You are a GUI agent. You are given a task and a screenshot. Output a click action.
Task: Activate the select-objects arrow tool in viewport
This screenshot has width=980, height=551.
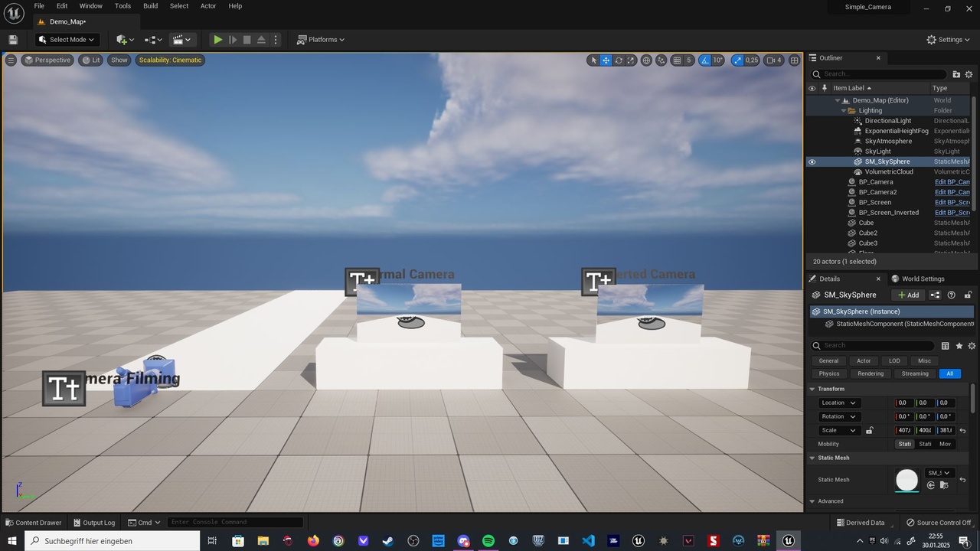[593, 60]
